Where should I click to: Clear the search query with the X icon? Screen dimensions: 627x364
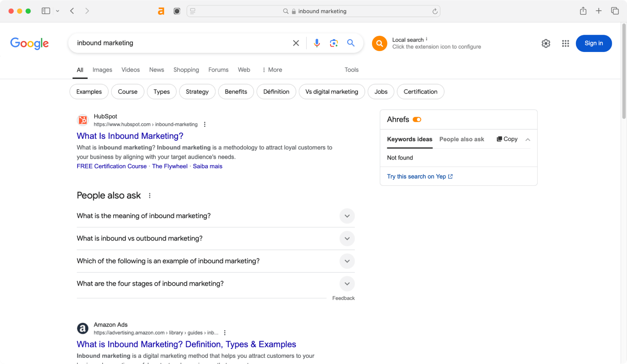[295, 43]
